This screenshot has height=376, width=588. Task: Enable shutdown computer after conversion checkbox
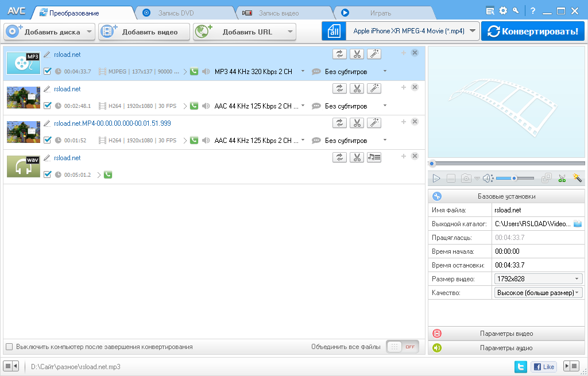click(9, 347)
